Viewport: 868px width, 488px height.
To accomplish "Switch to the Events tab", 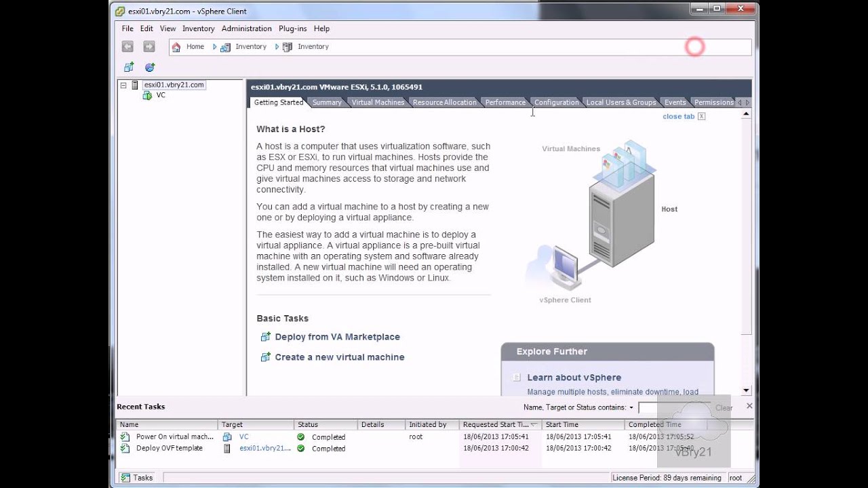I will pos(675,102).
